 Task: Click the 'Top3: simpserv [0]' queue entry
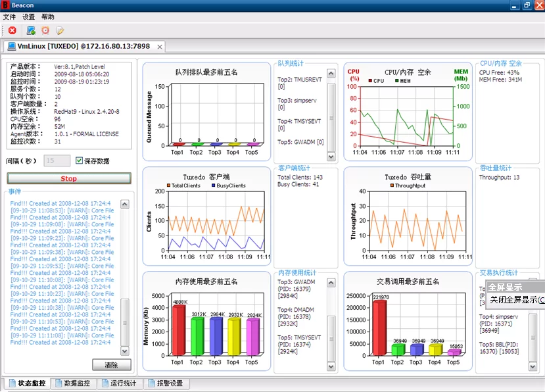(x=297, y=104)
